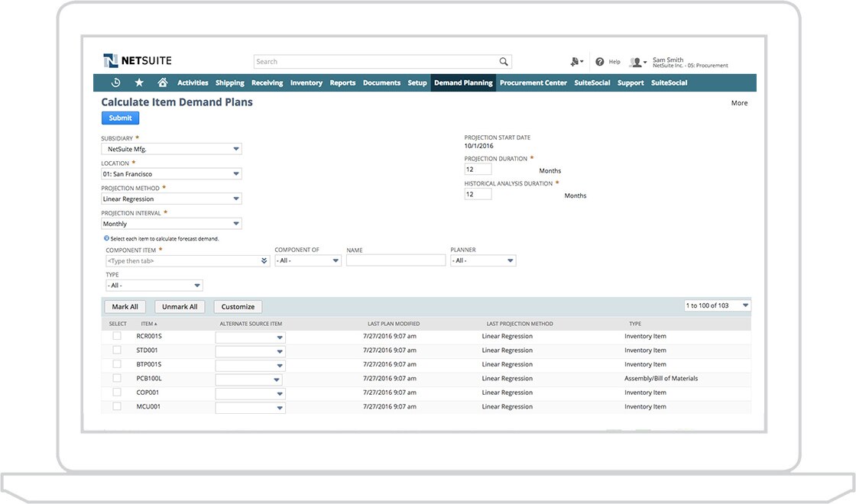Go to the dashboard home icon
The height and width of the screenshot is (504, 856).
[160, 82]
